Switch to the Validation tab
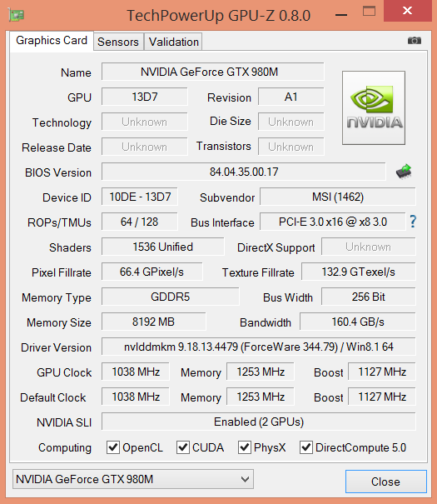 tap(174, 42)
